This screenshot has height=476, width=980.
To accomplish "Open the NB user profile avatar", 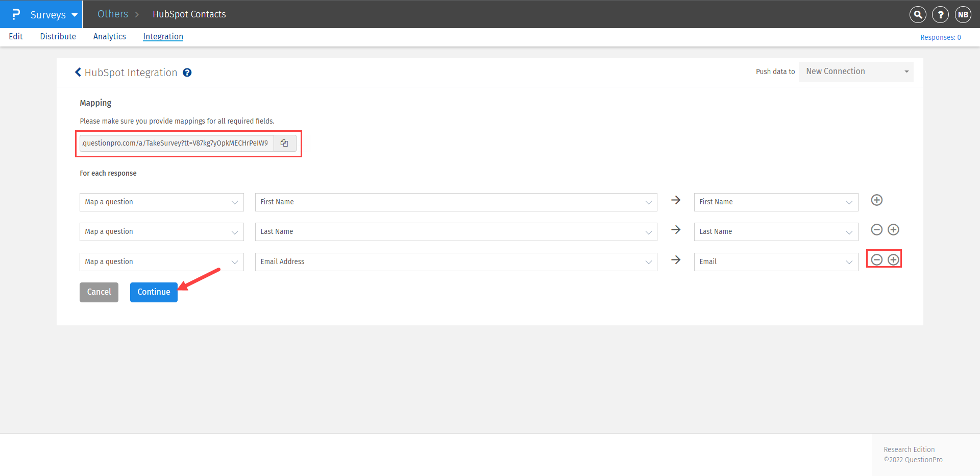I will pos(963,15).
